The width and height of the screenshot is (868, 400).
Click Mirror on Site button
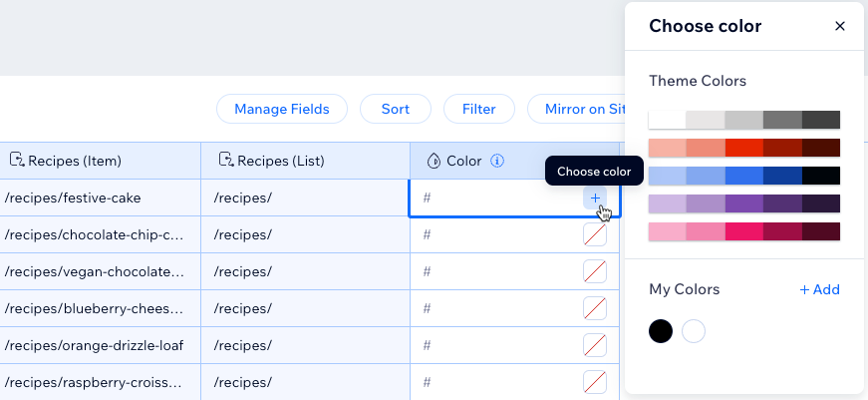(576, 109)
